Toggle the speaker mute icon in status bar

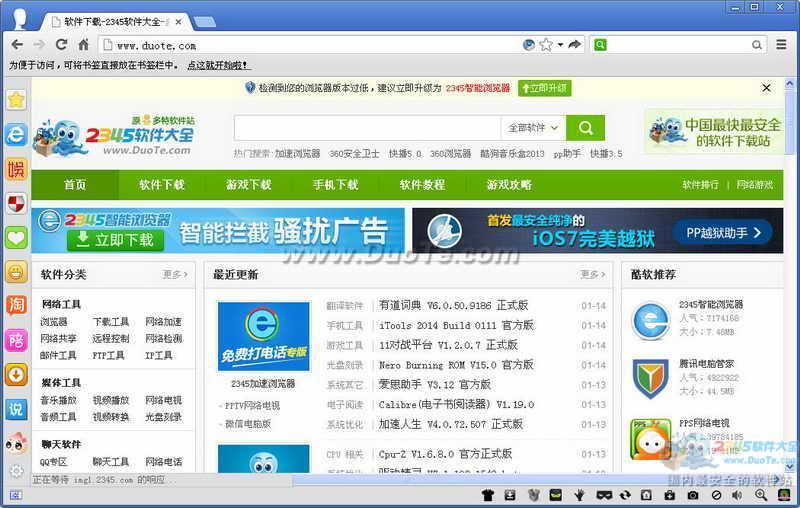(x=737, y=495)
